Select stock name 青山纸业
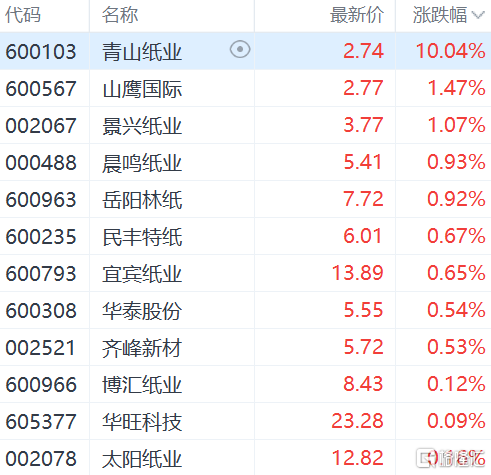This screenshot has height=475, width=491. (x=142, y=52)
